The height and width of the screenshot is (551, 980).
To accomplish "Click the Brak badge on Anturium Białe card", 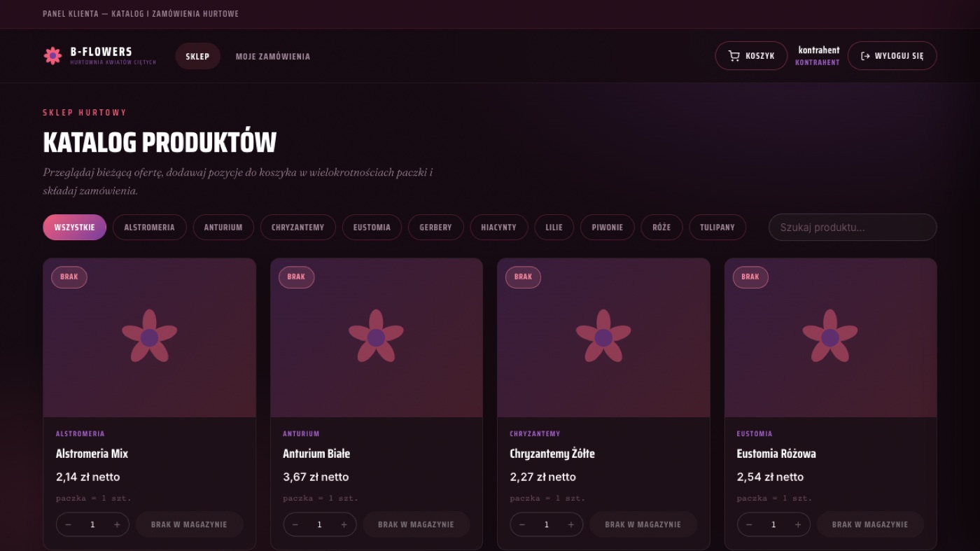I will click(296, 277).
